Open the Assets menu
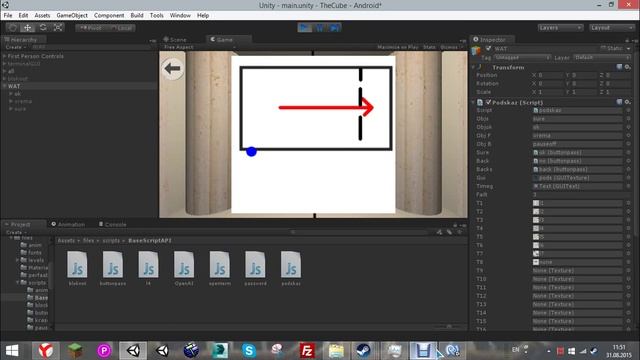 [x=42, y=16]
